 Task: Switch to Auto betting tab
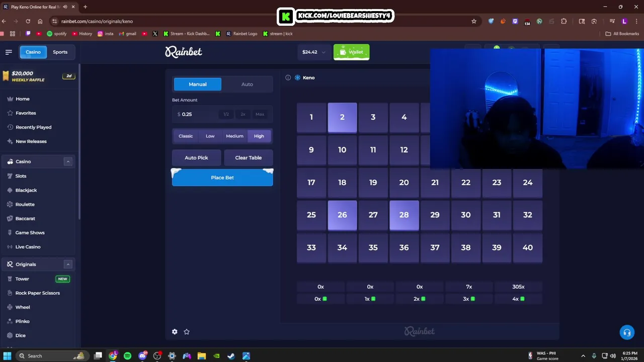[x=247, y=84]
